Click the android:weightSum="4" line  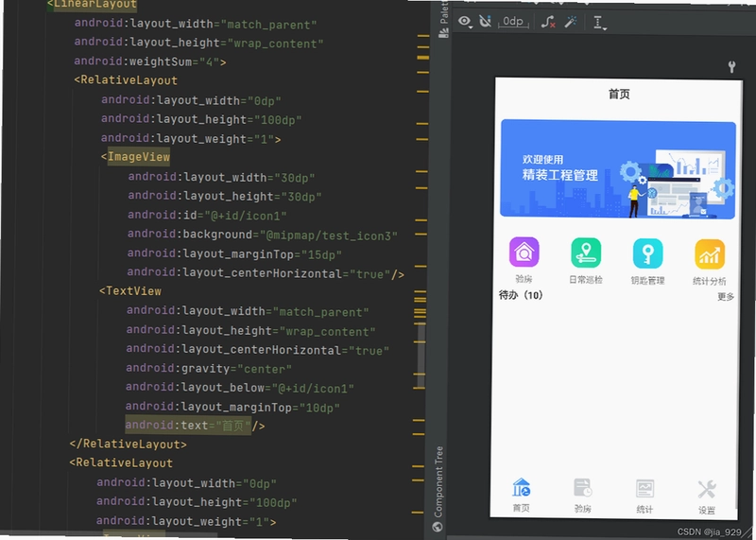[150, 61]
